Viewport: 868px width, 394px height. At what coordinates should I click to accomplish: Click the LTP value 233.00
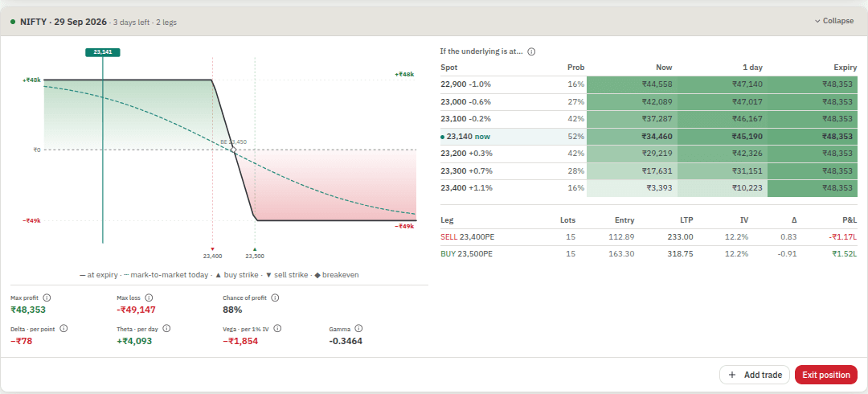pyautogui.click(x=681, y=237)
